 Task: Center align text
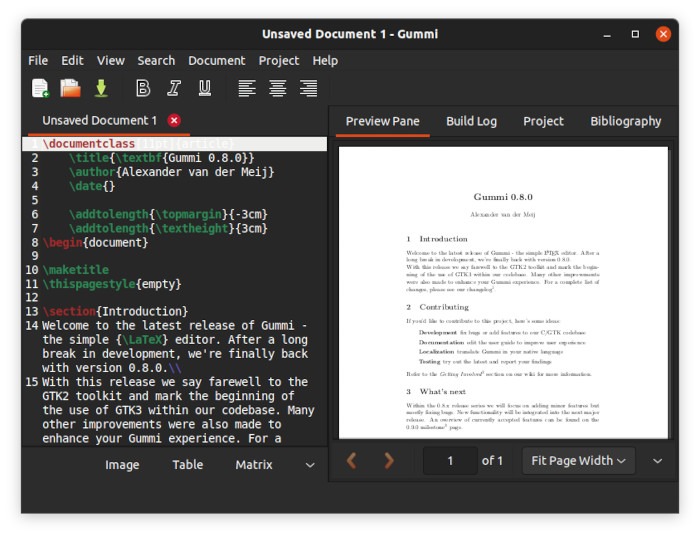click(x=278, y=88)
